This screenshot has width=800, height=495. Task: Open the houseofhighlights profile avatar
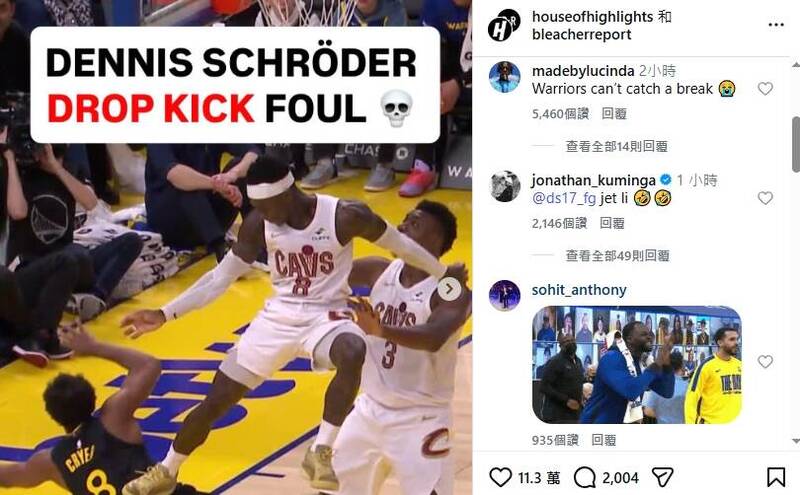click(x=504, y=26)
